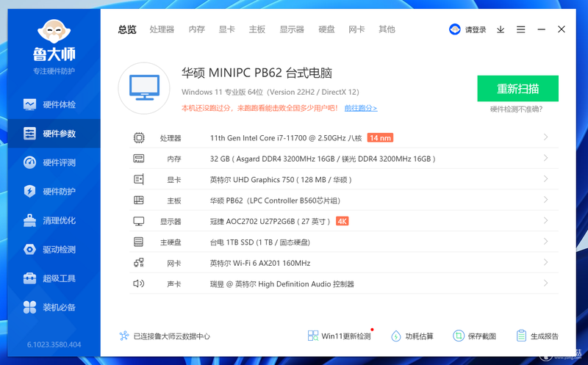Open 硬件评测 benchmark section

(x=54, y=162)
